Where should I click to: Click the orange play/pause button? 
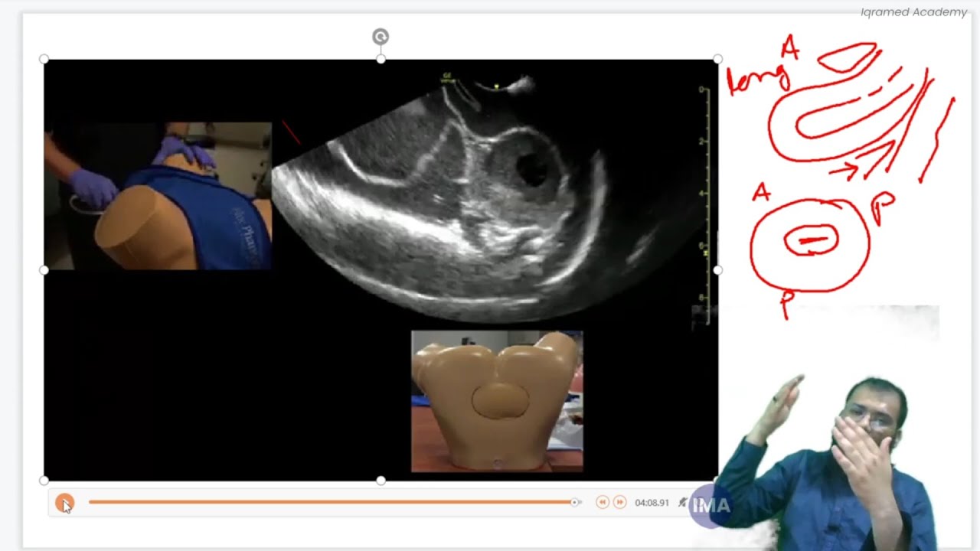click(x=64, y=503)
